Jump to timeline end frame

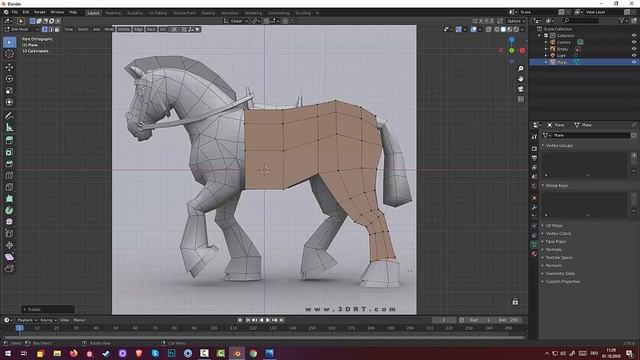coord(281,320)
